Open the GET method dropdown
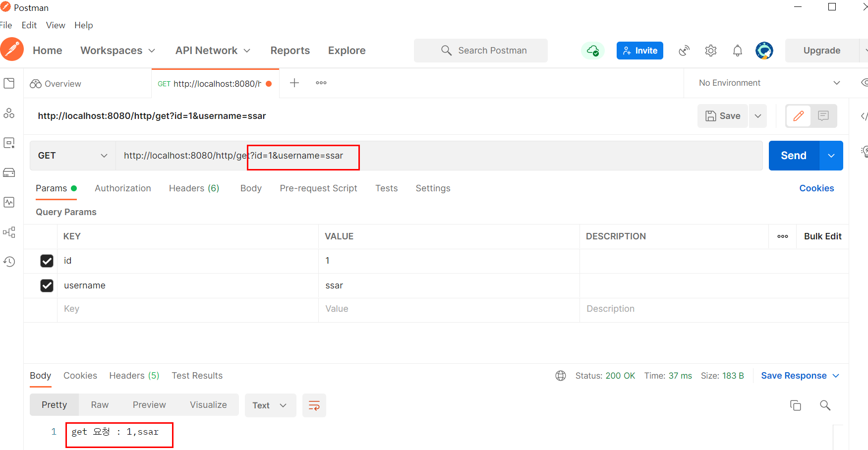Viewport: 868px width, 450px height. click(72, 156)
